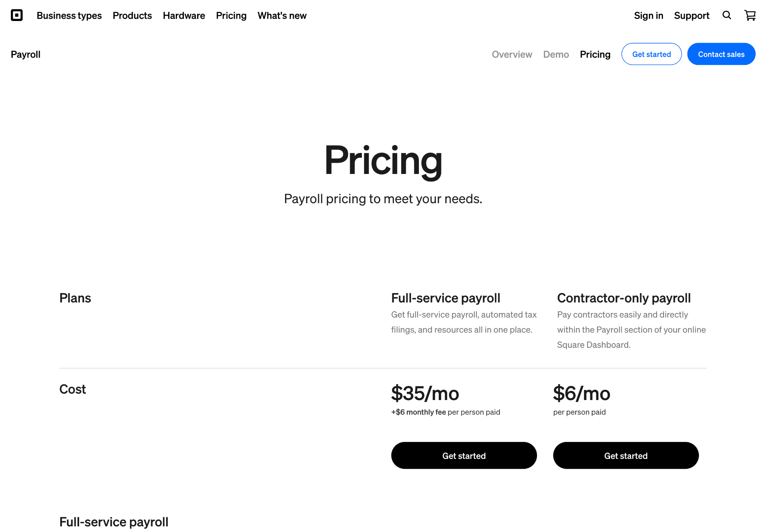Get started with Full-service payroll plan
768x532 pixels.
[464, 456]
